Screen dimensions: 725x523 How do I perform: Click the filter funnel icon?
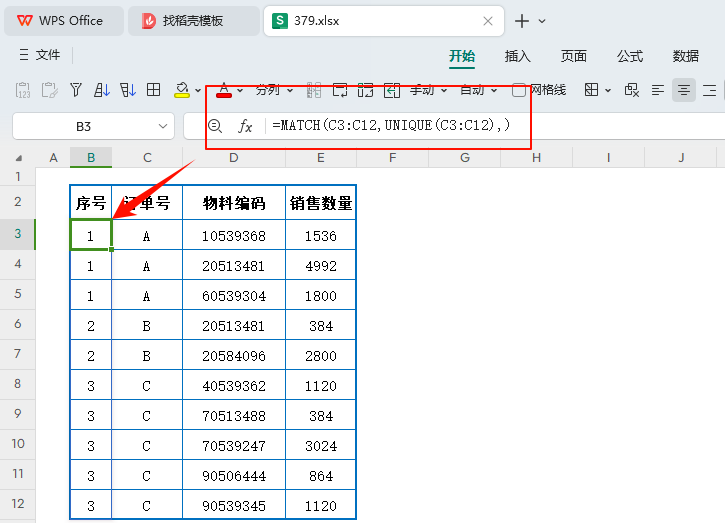[x=76, y=90]
